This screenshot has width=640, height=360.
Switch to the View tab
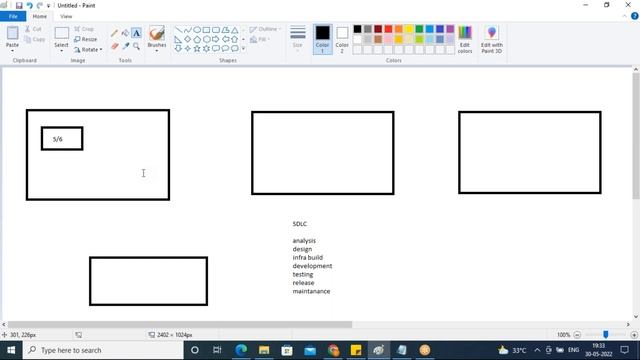66,16
